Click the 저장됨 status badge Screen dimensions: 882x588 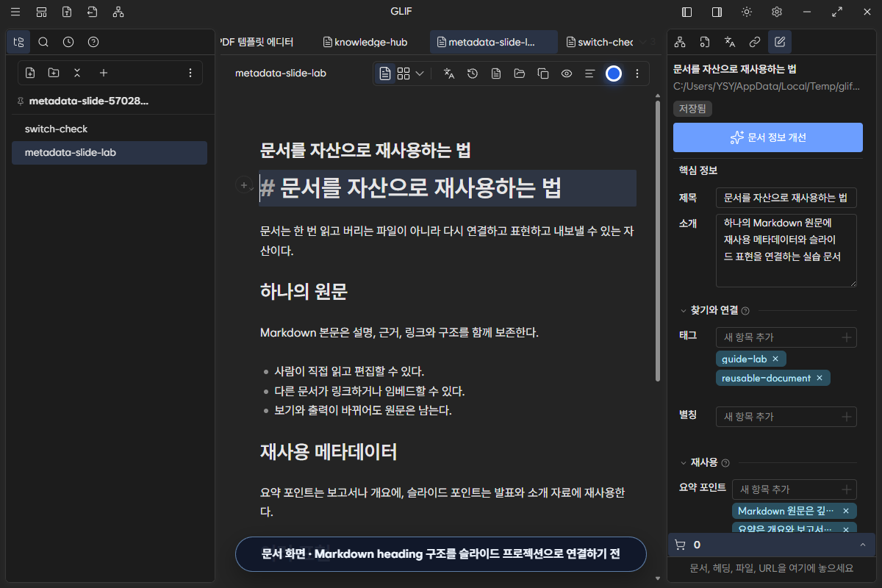tap(692, 109)
